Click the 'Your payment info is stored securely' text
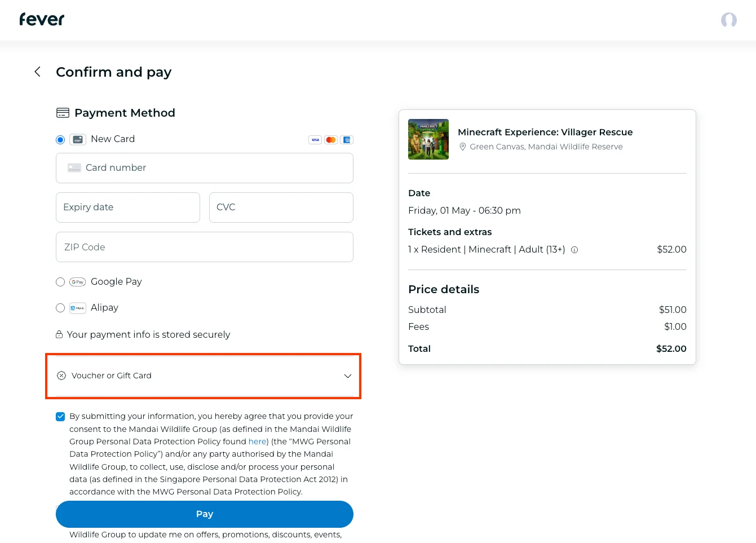This screenshot has width=756, height=543. (x=148, y=334)
